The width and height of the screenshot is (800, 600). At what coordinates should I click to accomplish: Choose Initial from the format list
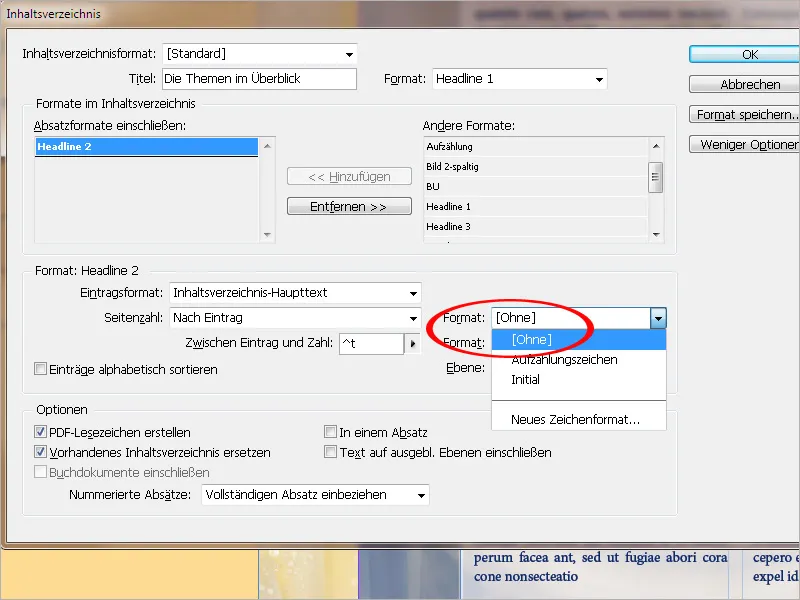(579, 380)
